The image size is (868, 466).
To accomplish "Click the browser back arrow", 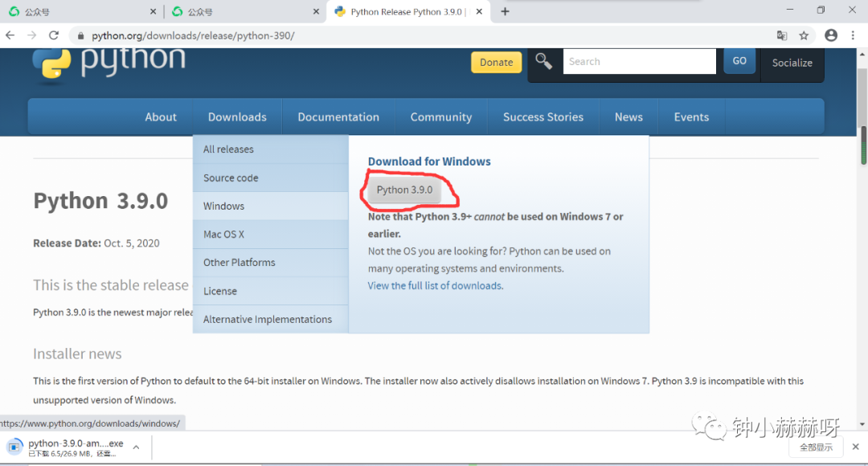I will tap(10, 35).
